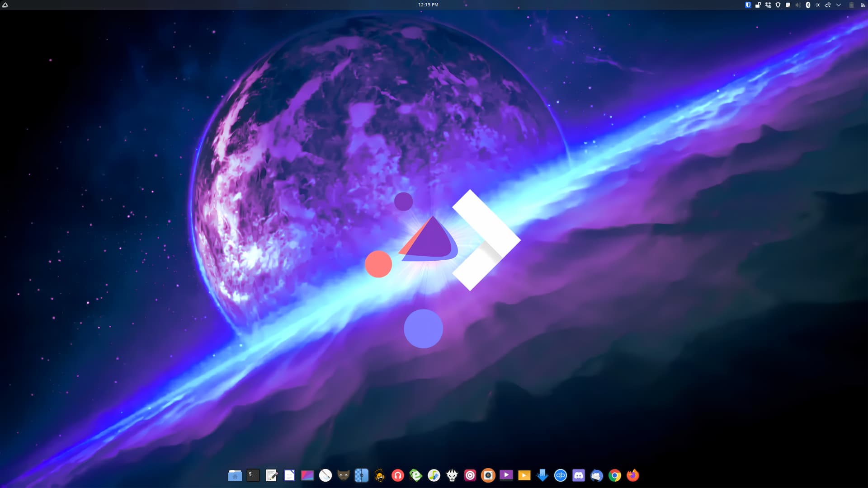Expand hidden system tray icons chevron
Image resolution: width=868 pixels, height=488 pixels.
pos(839,5)
